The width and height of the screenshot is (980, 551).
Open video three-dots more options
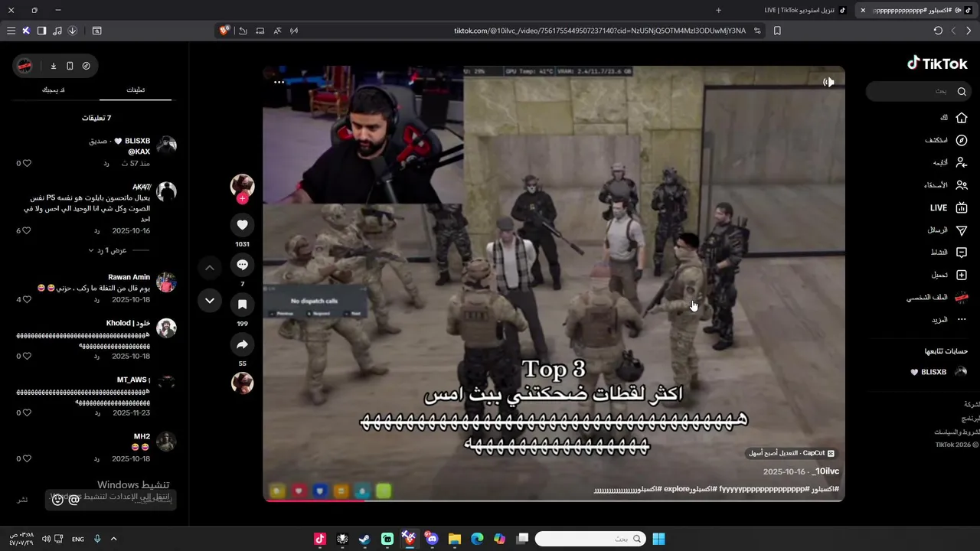(279, 82)
